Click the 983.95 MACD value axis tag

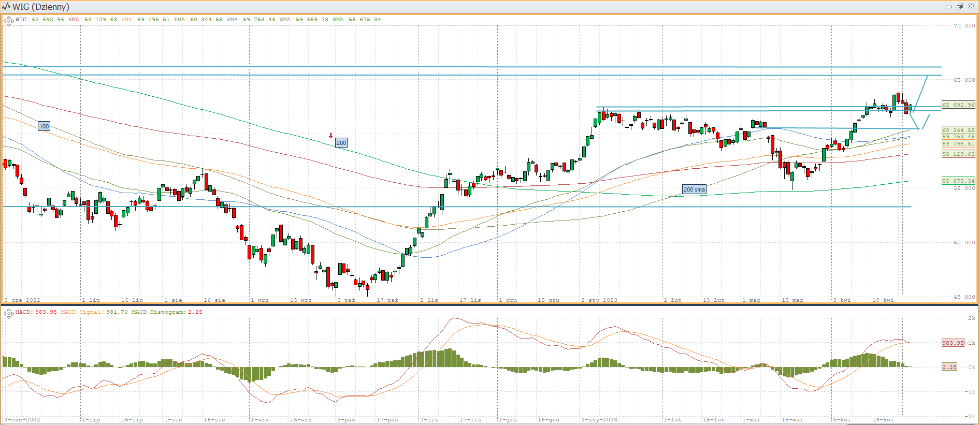coord(953,343)
